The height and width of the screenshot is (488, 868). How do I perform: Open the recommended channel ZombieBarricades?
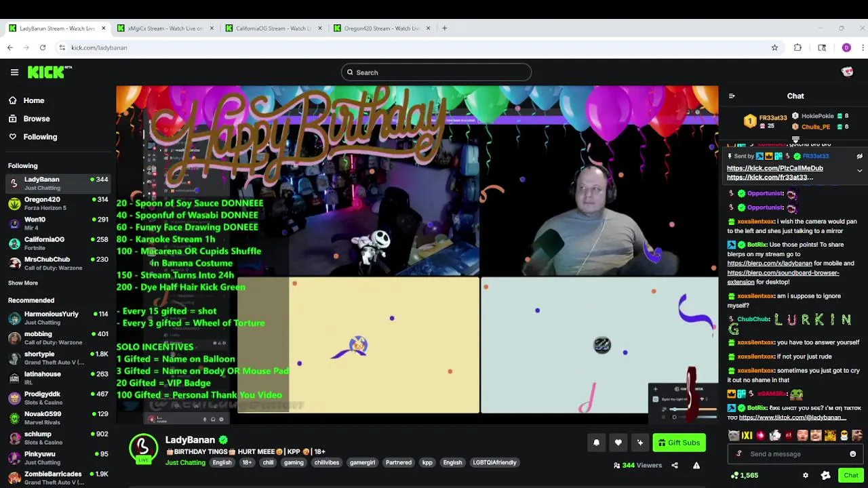coord(58,478)
